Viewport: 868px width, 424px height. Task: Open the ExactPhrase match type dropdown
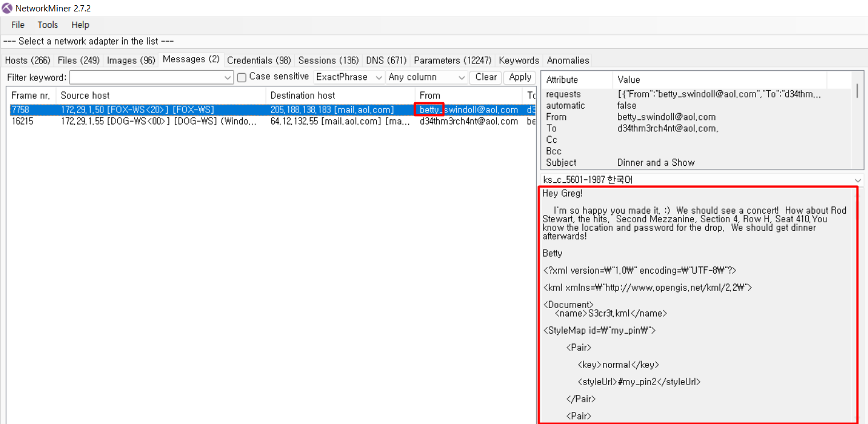pyautogui.click(x=349, y=77)
